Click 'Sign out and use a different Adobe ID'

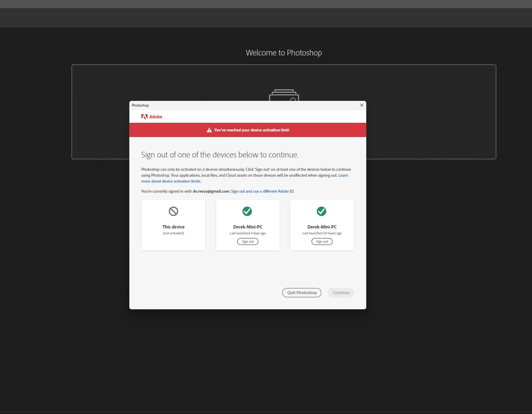pos(262,191)
